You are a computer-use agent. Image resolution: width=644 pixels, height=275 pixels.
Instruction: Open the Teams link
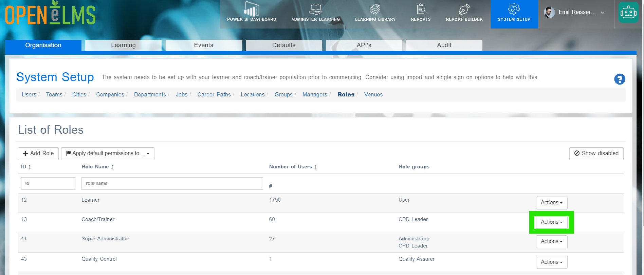coord(54,94)
